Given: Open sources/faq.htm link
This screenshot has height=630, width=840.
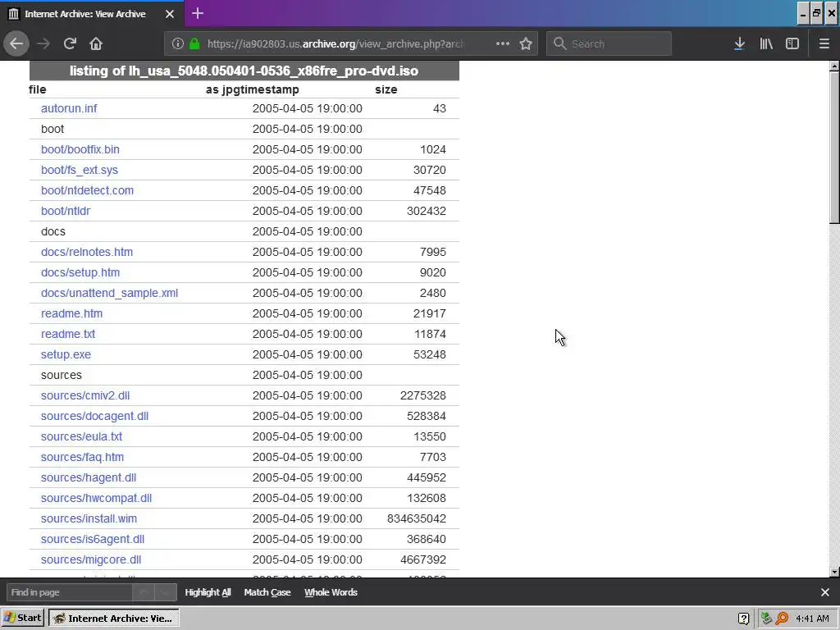Looking at the screenshot, I should pos(82,457).
